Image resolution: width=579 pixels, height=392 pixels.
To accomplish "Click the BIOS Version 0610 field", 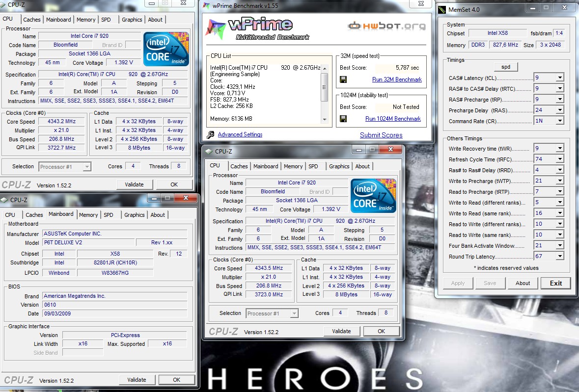I will point(114,305).
